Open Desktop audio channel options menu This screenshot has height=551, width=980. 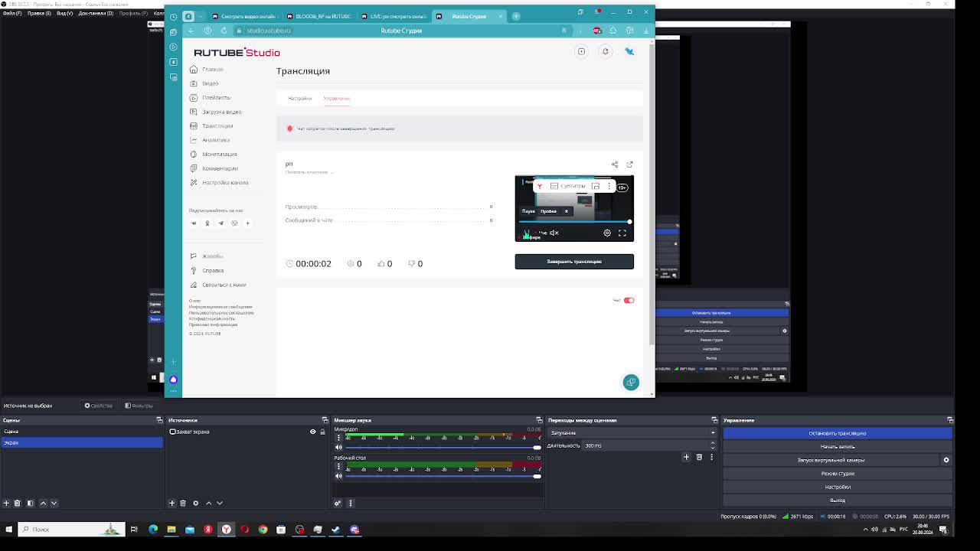(x=338, y=466)
